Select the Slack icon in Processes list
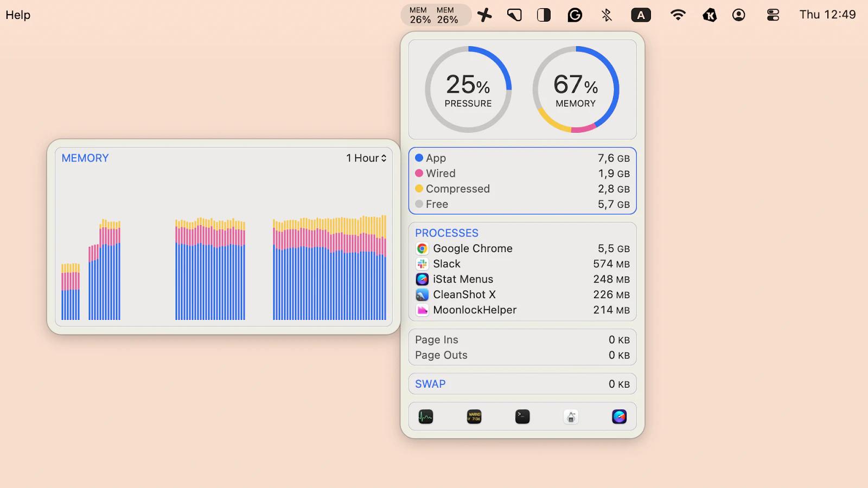 pyautogui.click(x=422, y=264)
